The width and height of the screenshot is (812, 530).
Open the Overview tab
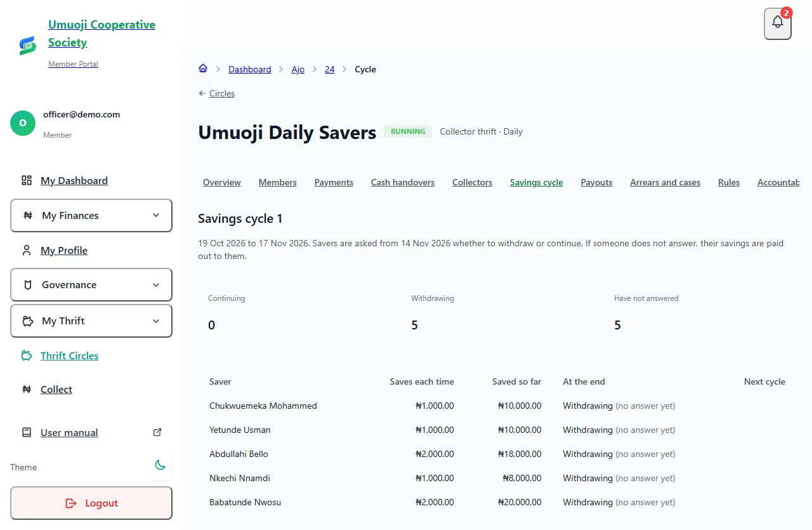pyautogui.click(x=222, y=182)
